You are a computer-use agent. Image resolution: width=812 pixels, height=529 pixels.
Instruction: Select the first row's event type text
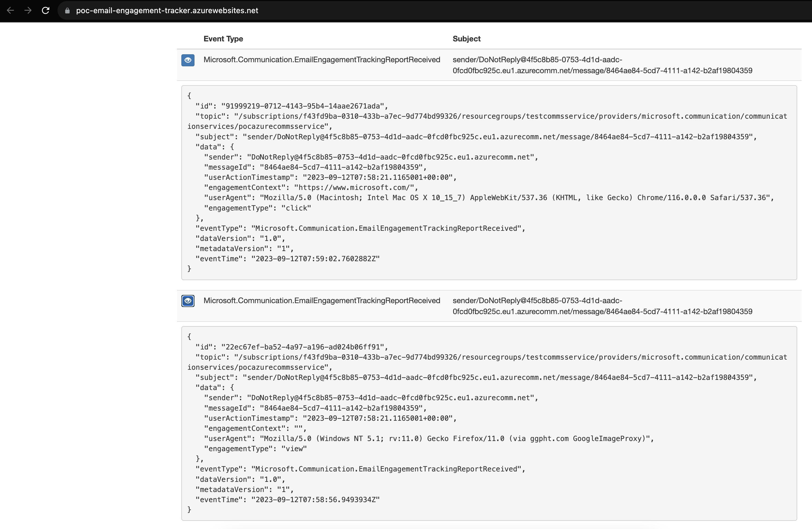pos(321,60)
